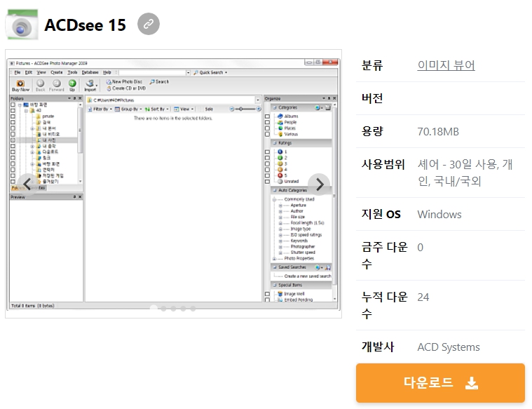Click the Places category icon
The height and width of the screenshot is (409, 532).
tap(280, 128)
